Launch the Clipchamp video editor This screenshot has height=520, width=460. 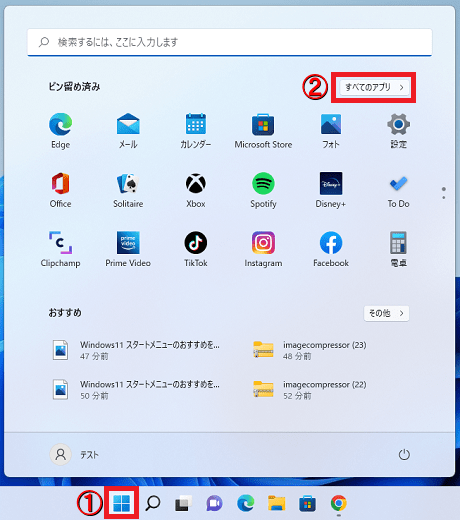(60, 249)
